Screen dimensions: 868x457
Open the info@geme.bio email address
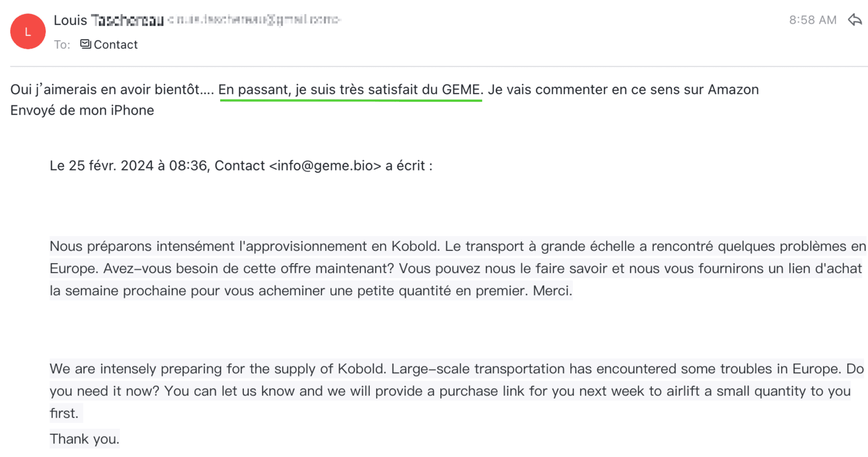pos(325,166)
